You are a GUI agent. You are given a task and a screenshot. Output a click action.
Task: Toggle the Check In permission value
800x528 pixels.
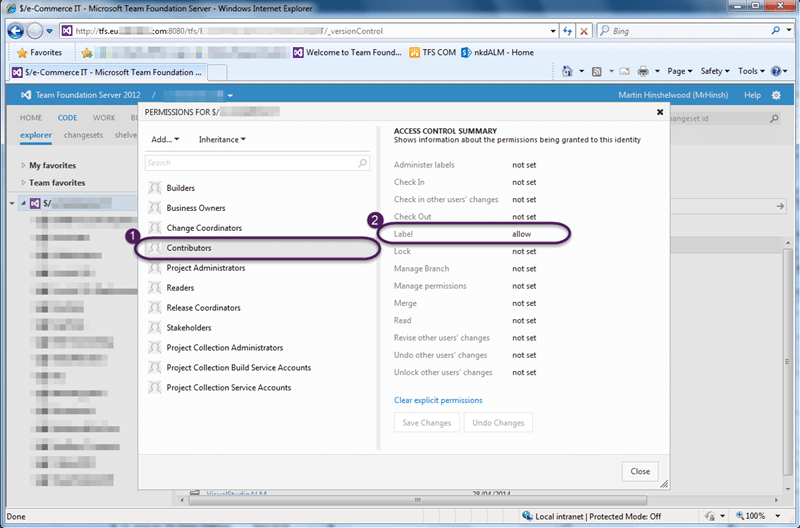[x=524, y=182]
